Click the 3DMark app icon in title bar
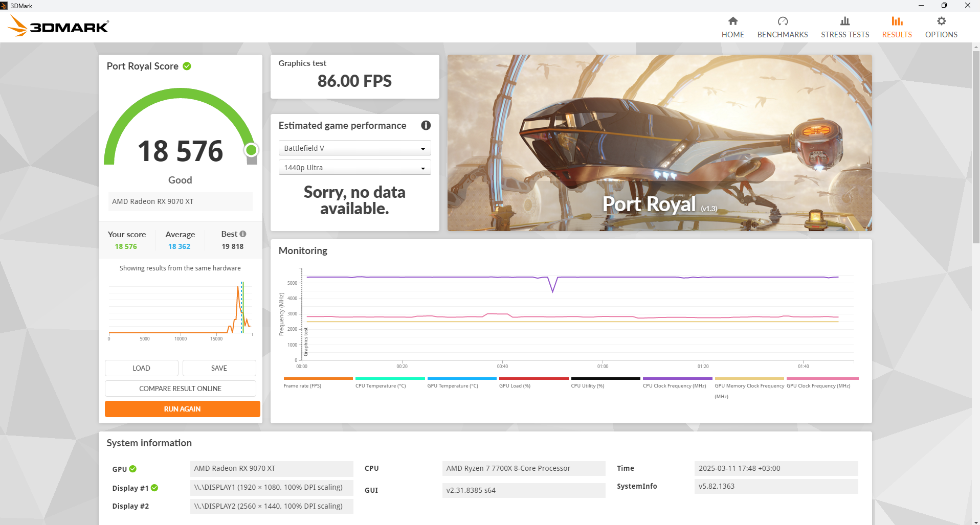 tap(4, 6)
